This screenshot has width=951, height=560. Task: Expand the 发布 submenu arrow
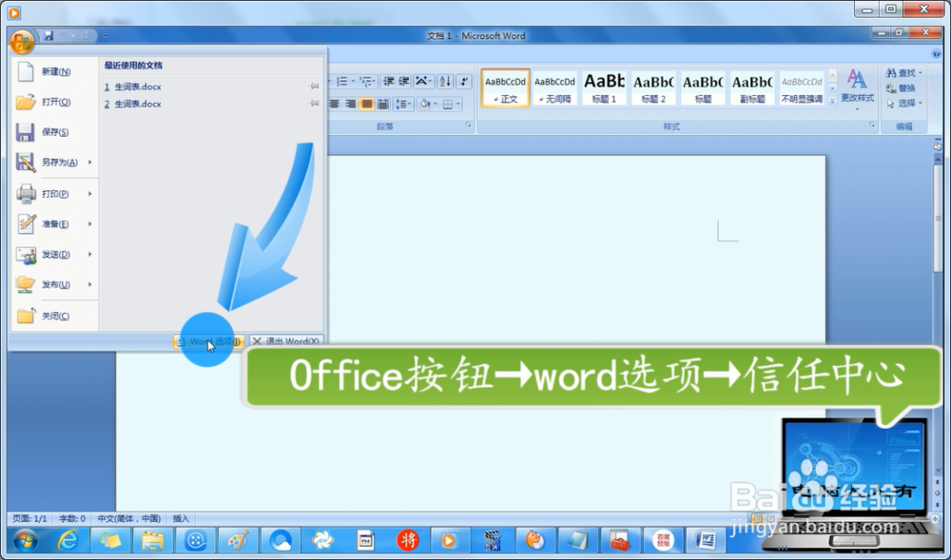[89, 284]
